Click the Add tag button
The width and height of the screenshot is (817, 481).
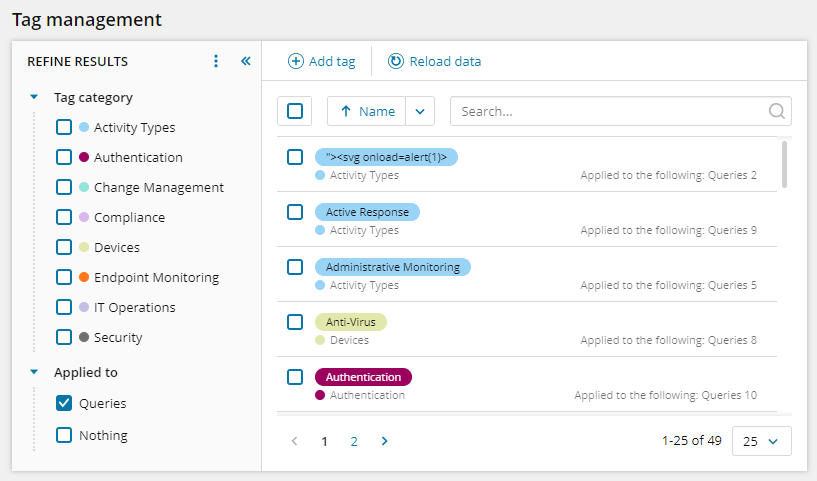321,61
